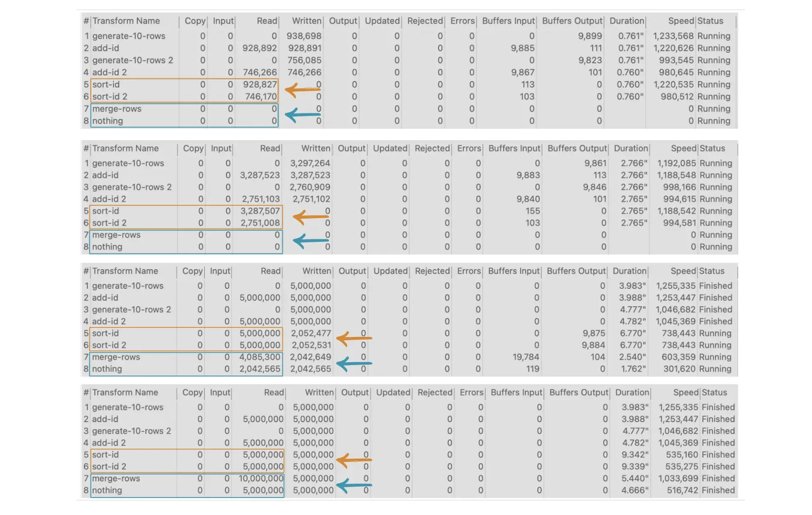The image size is (812, 515).
Task: Click the blue arrow in the second table
Action: pos(311,241)
